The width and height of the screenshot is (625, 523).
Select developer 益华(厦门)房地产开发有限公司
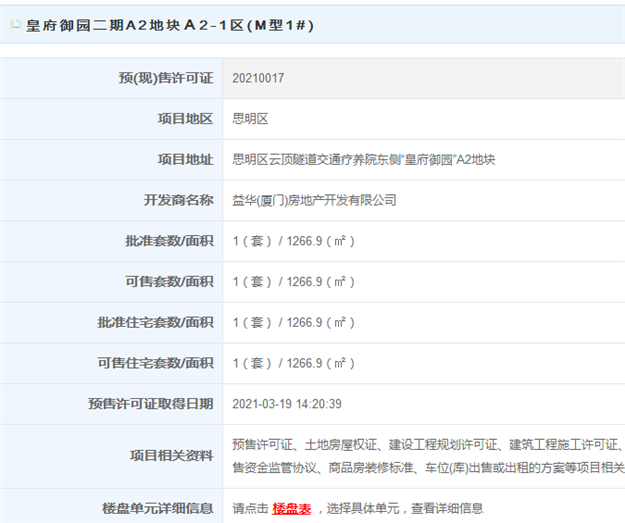pyautogui.click(x=314, y=200)
